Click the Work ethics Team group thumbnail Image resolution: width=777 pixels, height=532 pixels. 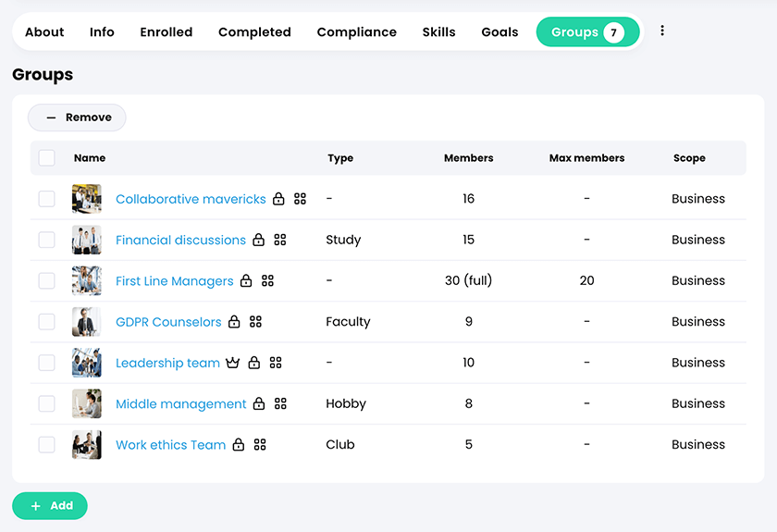pyautogui.click(x=87, y=444)
